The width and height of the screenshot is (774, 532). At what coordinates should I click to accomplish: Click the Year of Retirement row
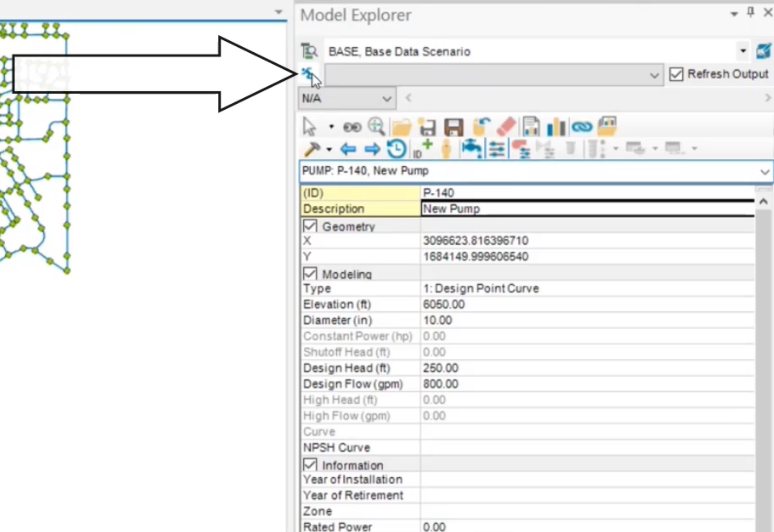[527, 495]
